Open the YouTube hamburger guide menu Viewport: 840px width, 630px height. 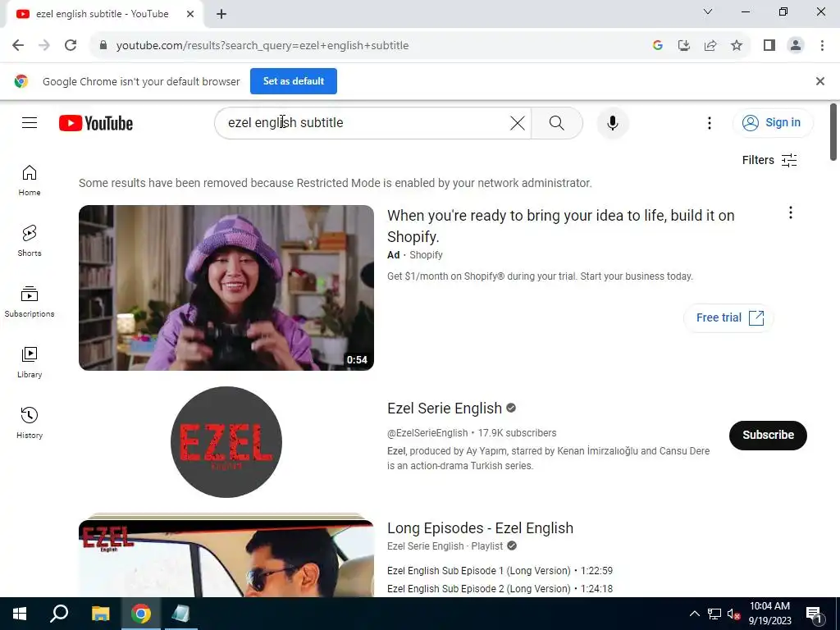click(x=30, y=123)
